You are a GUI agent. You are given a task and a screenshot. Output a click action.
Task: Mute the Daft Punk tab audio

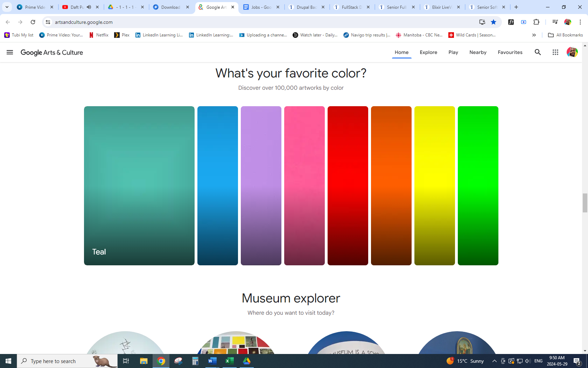(x=89, y=7)
